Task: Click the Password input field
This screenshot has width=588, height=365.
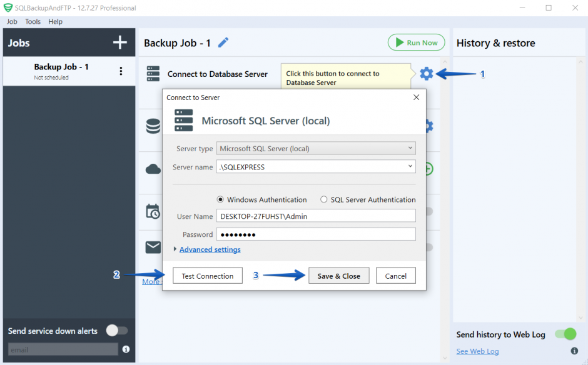Action: tap(316, 234)
